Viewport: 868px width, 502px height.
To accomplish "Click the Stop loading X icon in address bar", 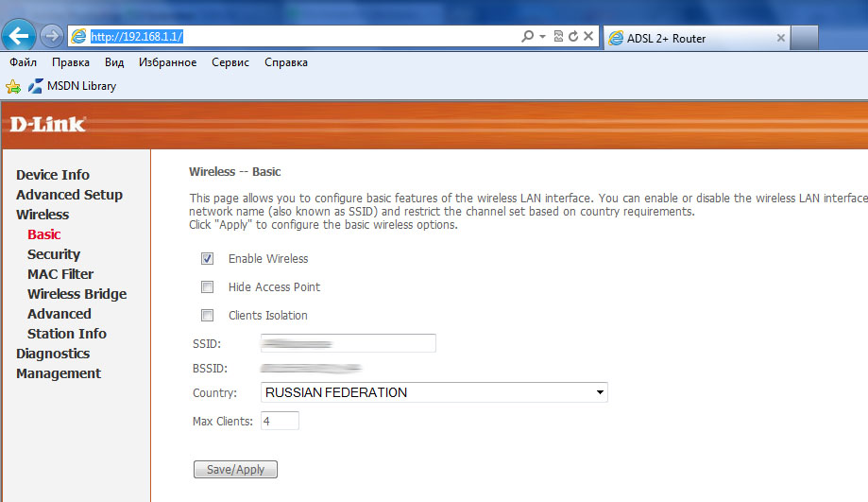I will click(x=588, y=37).
